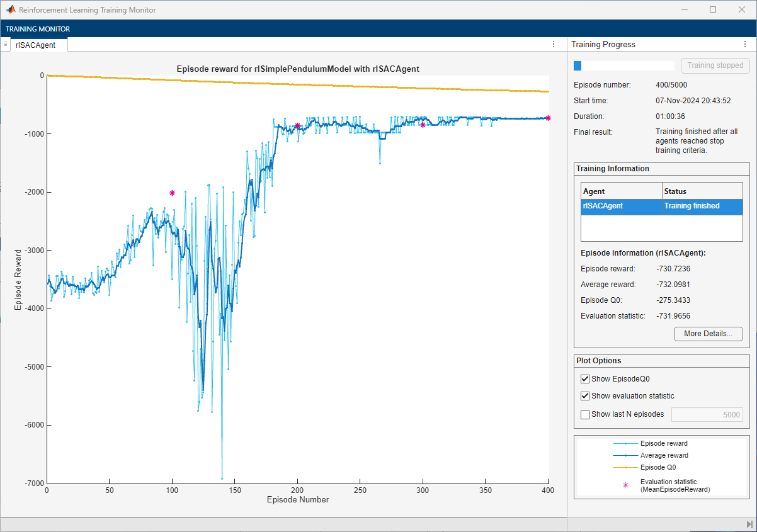Select the TRAINING MONITOR ribbon tab

38,29
